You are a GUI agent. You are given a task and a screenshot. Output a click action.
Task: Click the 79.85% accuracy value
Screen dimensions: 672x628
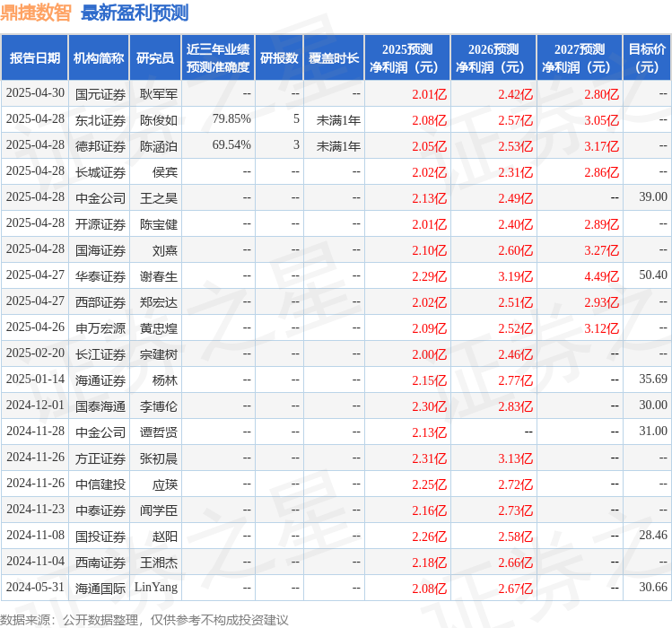tap(231, 118)
